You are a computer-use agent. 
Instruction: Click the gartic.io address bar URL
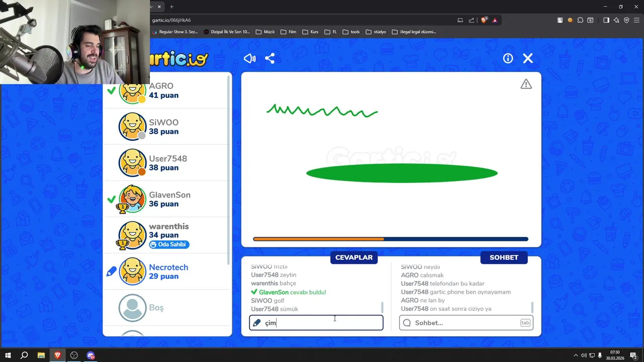pos(172,20)
